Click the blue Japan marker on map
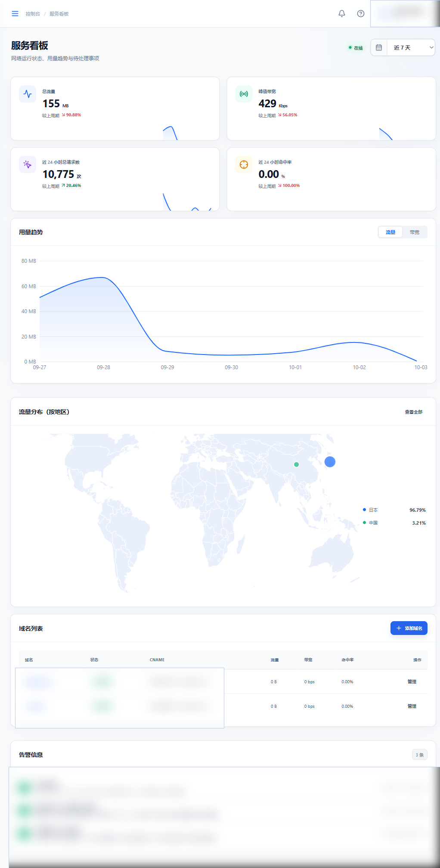This screenshot has height=868, width=440. click(330, 462)
